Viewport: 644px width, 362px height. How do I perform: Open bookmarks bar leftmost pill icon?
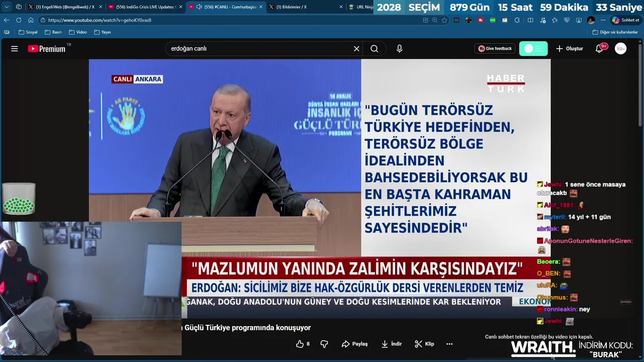click(7, 32)
